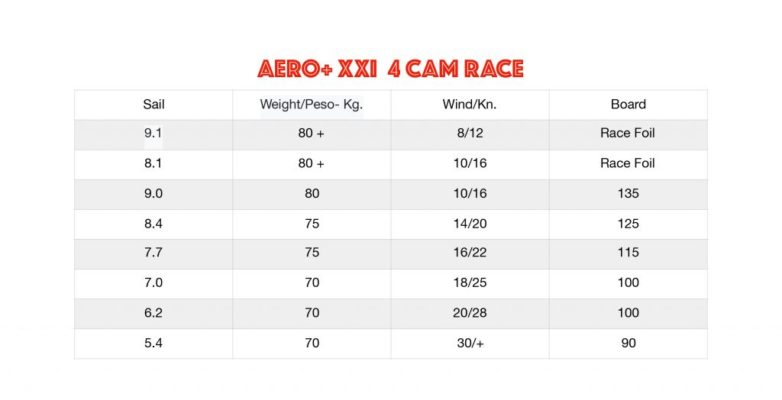This screenshot has width=782, height=400.
Task: Click the Board column header
Action: coord(628,104)
